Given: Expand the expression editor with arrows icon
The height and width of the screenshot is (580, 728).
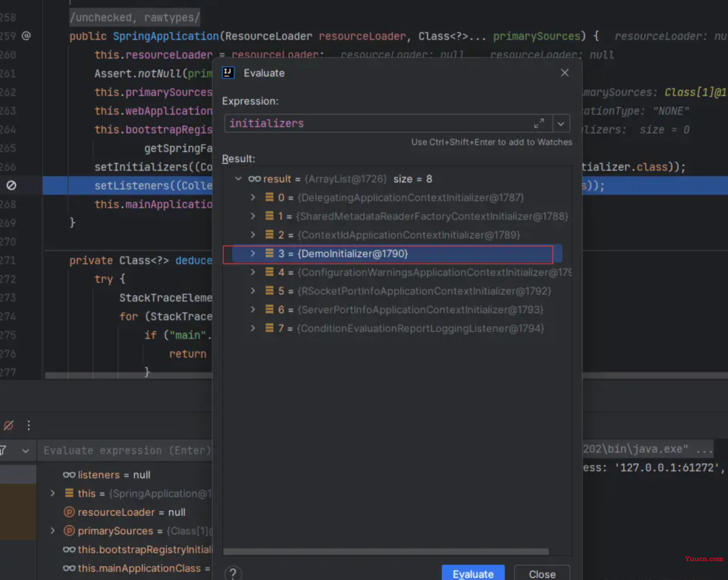Looking at the screenshot, I should (x=539, y=123).
